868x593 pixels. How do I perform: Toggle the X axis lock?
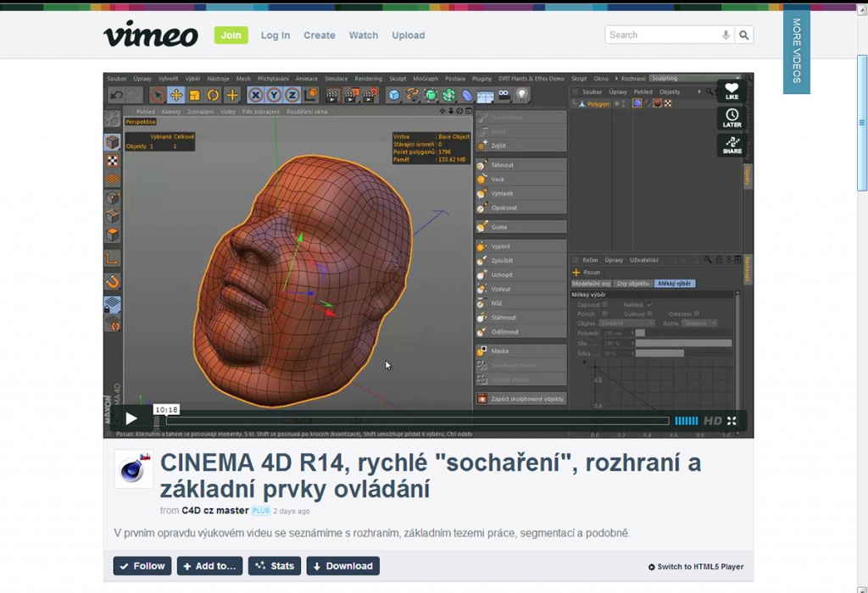coord(255,95)
